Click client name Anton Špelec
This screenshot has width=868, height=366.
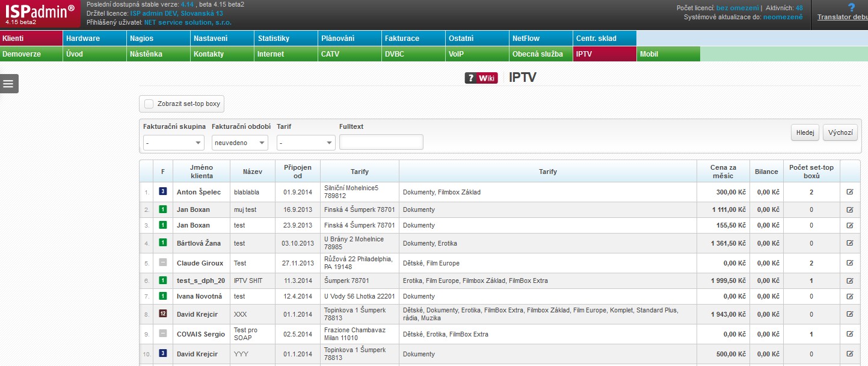coord(199,192)
